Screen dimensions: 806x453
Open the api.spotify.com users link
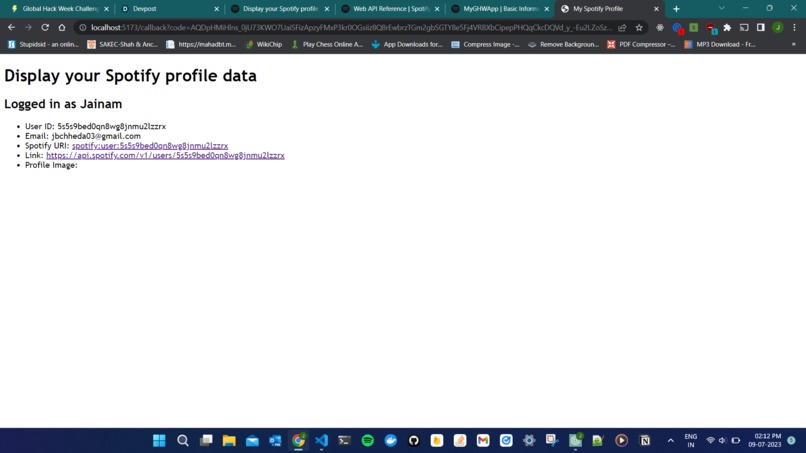165,155
